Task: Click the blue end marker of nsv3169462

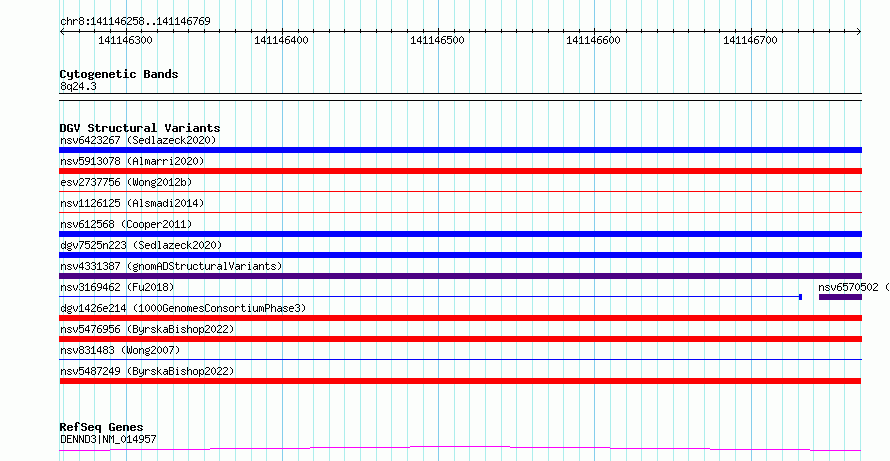Action: point(800,297)
